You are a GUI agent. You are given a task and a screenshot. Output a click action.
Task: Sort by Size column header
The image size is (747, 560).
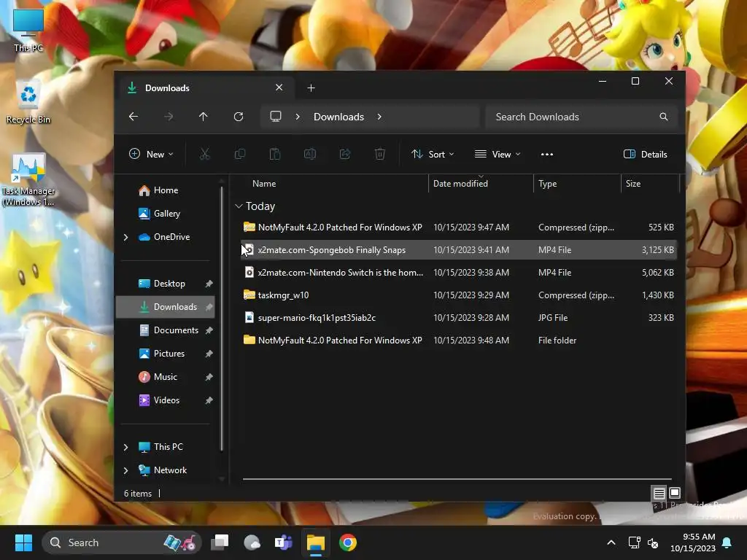pos(650,184)
